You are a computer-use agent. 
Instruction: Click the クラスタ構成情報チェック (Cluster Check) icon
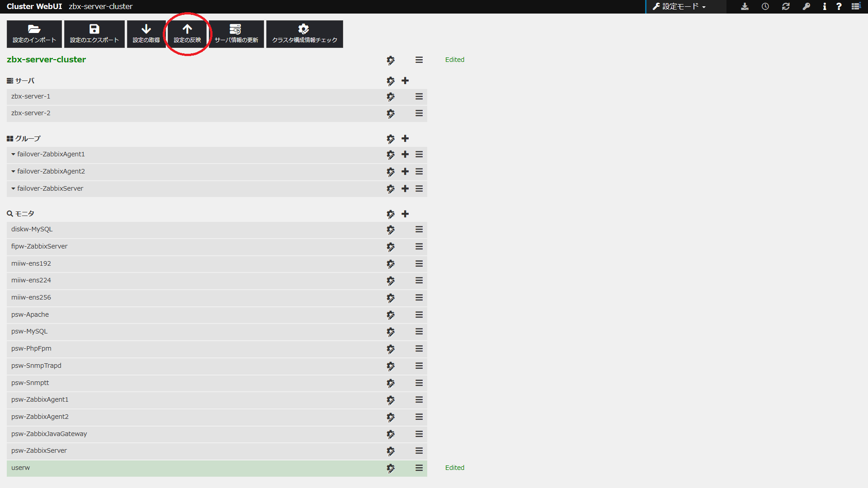click(x=303, y=28)
